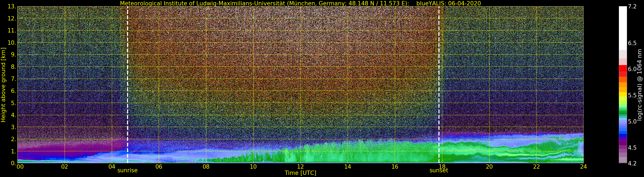Click colorbar value label '6.0'

[632, 69]
